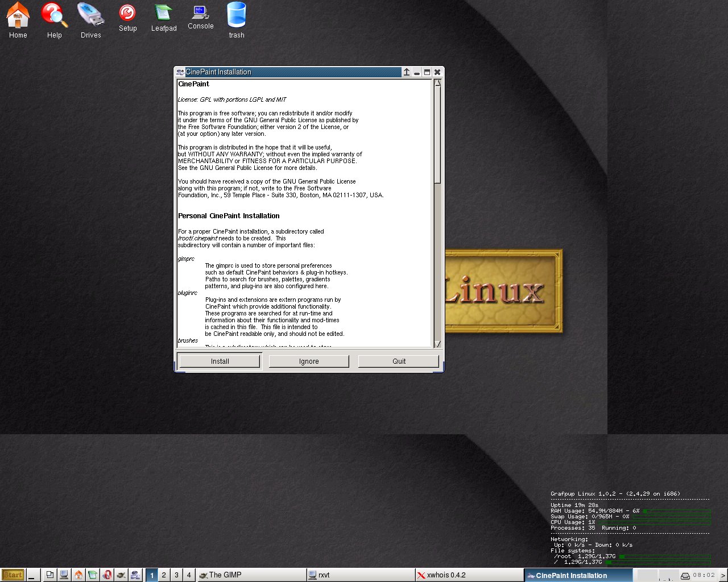
Task: Open the Home desktop icon
Action: 18,20
